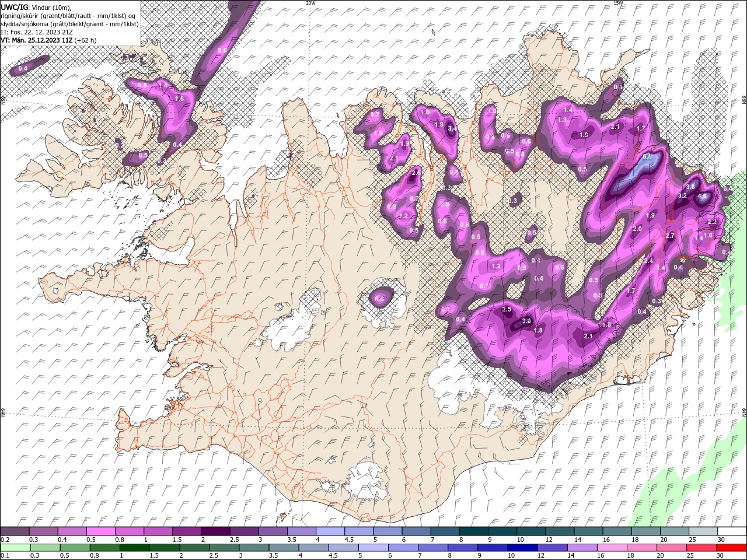Click the '2.2' snowfall value near east coast
Screen dimensions: 747x560
(x=712, y=222)
